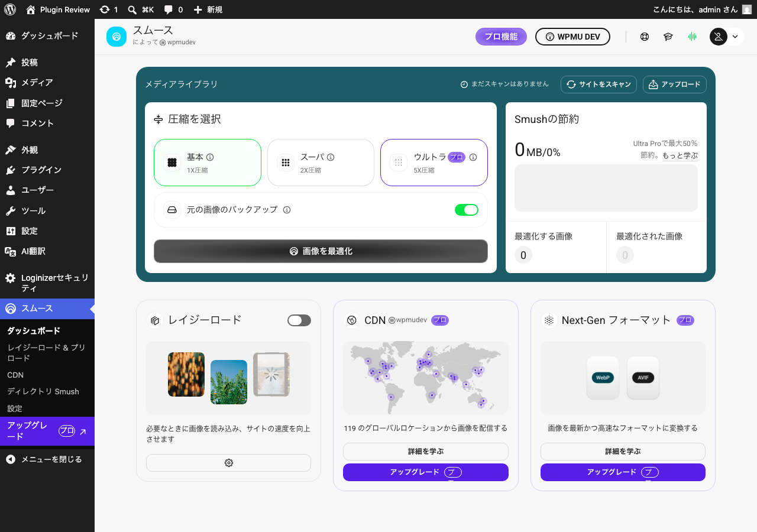
Task: Click the アップグレード プロ submenu link
Action: (47, 431)
